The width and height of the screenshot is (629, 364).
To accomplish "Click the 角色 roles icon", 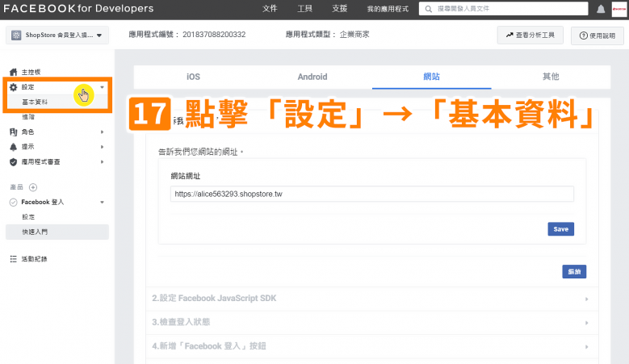I will click(x=13, y=132).
